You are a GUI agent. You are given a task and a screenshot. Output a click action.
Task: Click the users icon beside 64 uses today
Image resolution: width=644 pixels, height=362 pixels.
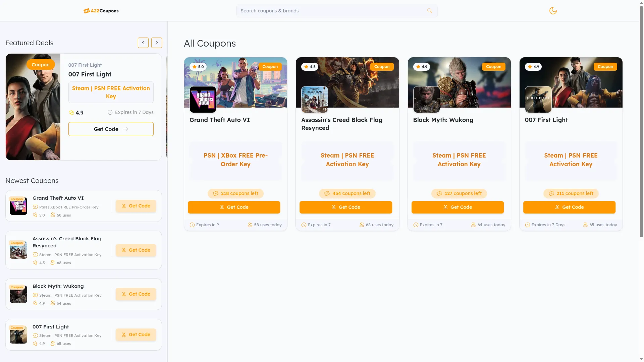click(x=473, y=225)
